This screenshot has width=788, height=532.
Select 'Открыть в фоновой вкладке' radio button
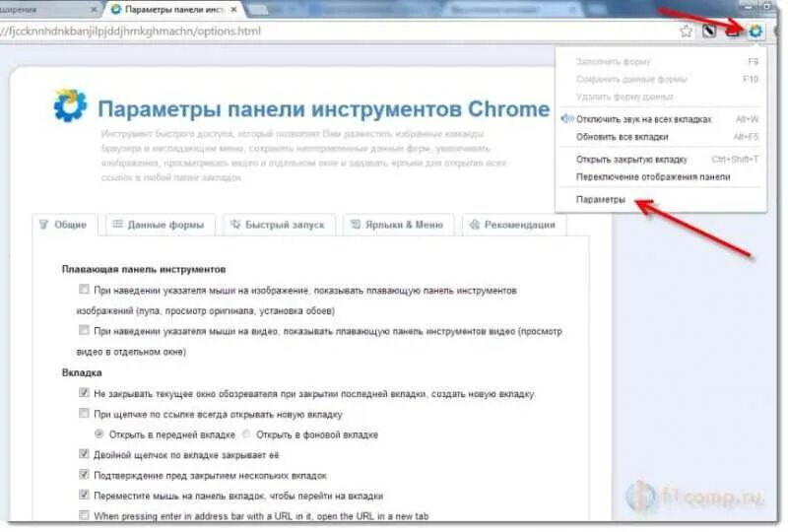pos(246,433)
